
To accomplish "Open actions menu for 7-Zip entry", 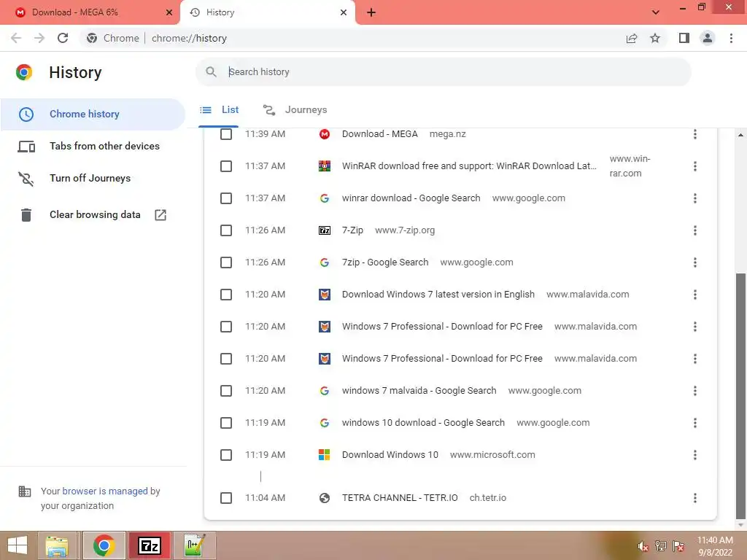I will [695, 230].
